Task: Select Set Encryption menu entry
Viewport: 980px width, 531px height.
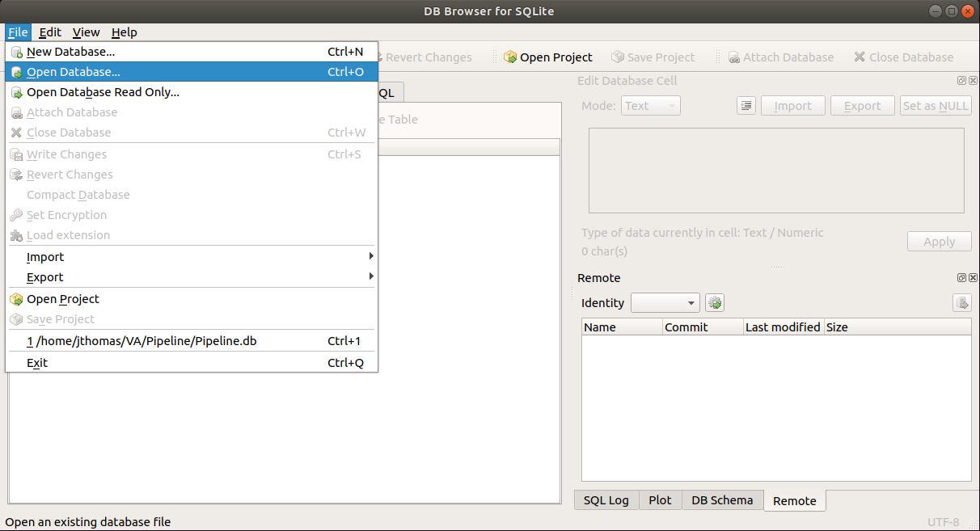Action: [x=192, y=215]
